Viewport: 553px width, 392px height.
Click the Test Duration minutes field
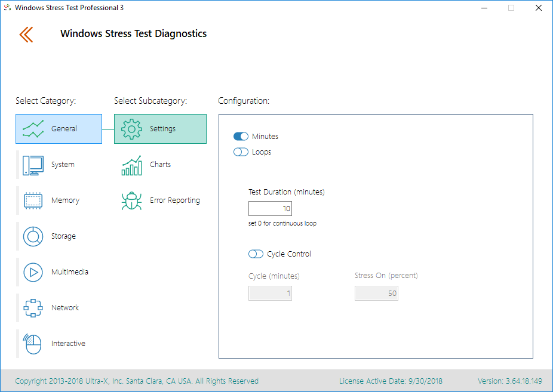pyautogui.click(x=270, y=208)
